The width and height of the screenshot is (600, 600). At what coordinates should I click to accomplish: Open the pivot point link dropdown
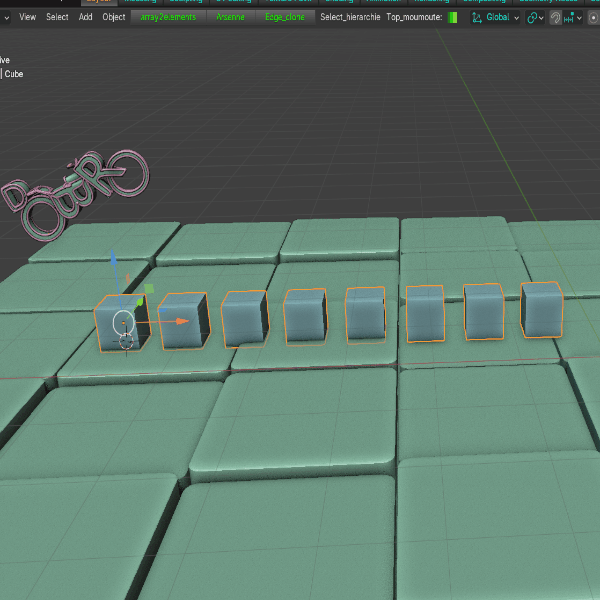click(535, 18)
